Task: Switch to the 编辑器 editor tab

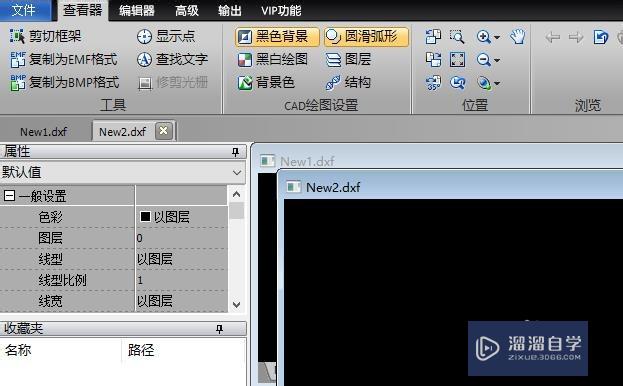Action: [x=137, y=10]
